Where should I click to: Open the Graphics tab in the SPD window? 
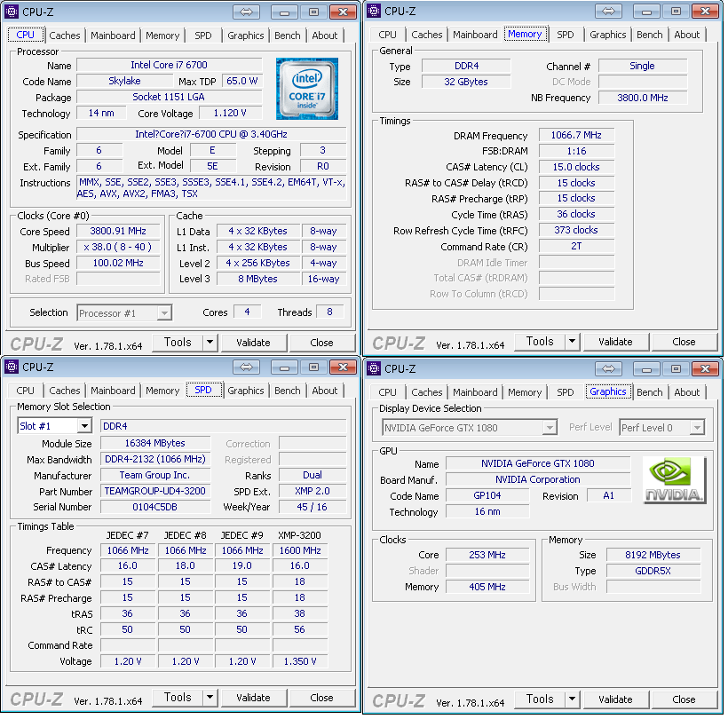pyautogui.click(x=246, y=391)
